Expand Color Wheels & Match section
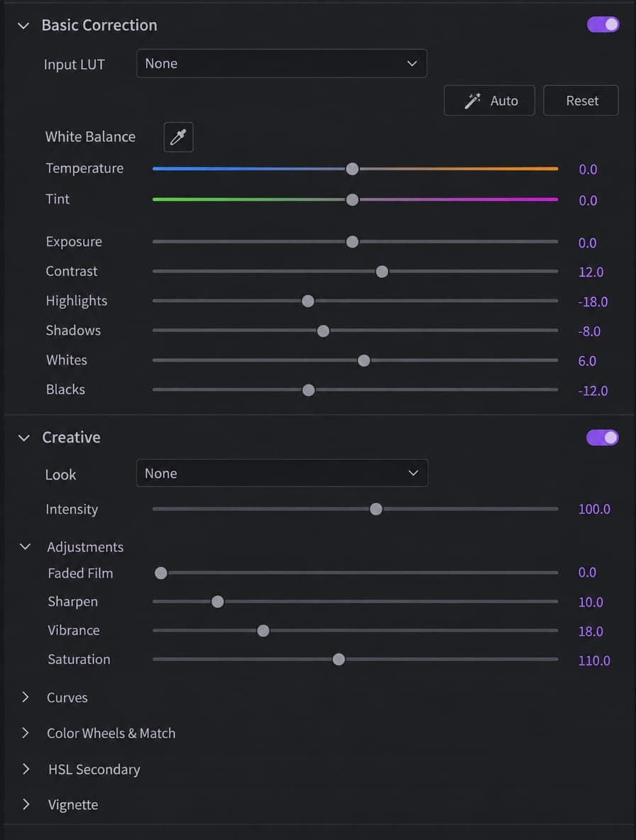 tap(25, 733)
